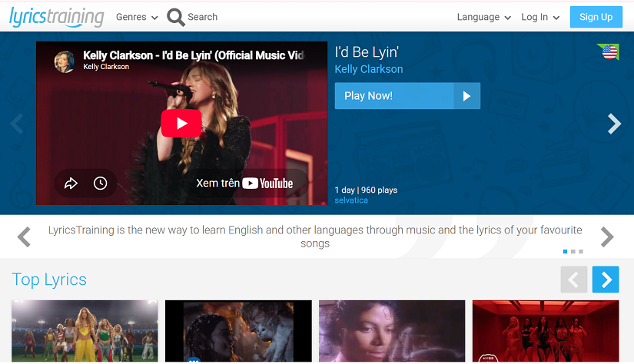634x364 pixels.
Task: Click the watch later clock icon
Action: [100, 184]
